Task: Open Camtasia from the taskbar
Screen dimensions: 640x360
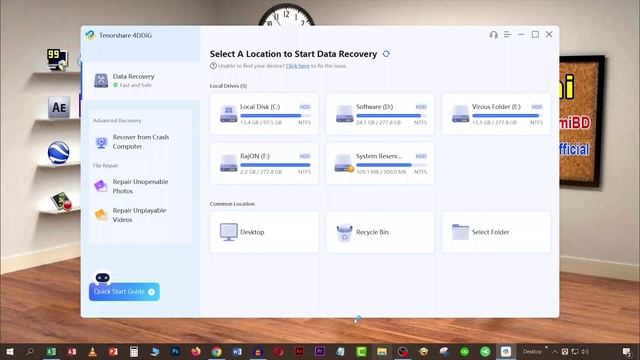Action: click(x=361, y=351)
